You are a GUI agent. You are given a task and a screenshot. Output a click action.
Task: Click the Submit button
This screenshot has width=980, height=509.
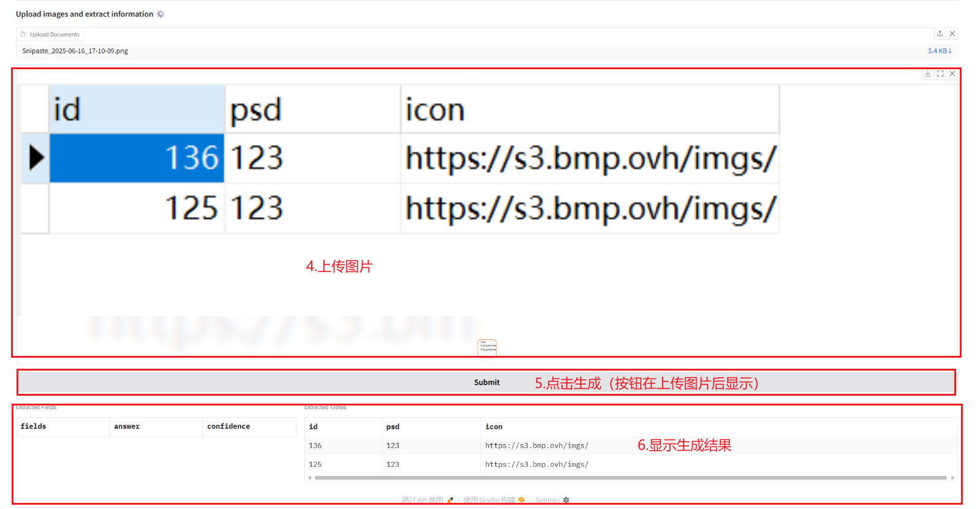click(486, 382)
